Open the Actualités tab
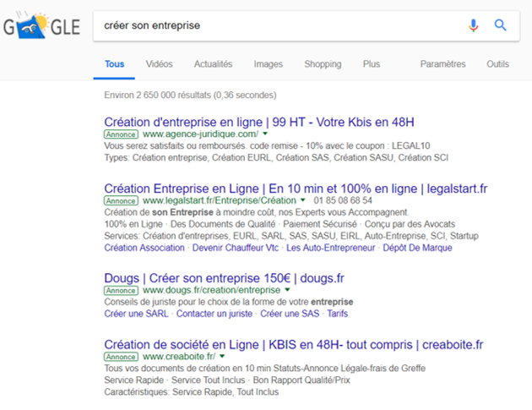Screen dimensions: 532x410 (213, 64)
